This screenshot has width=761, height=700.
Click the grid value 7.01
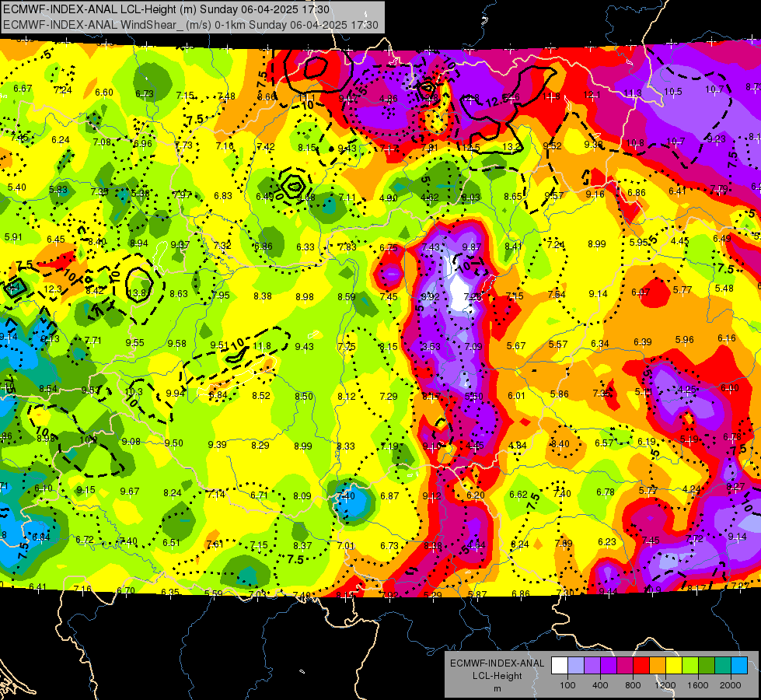(346, 545)
